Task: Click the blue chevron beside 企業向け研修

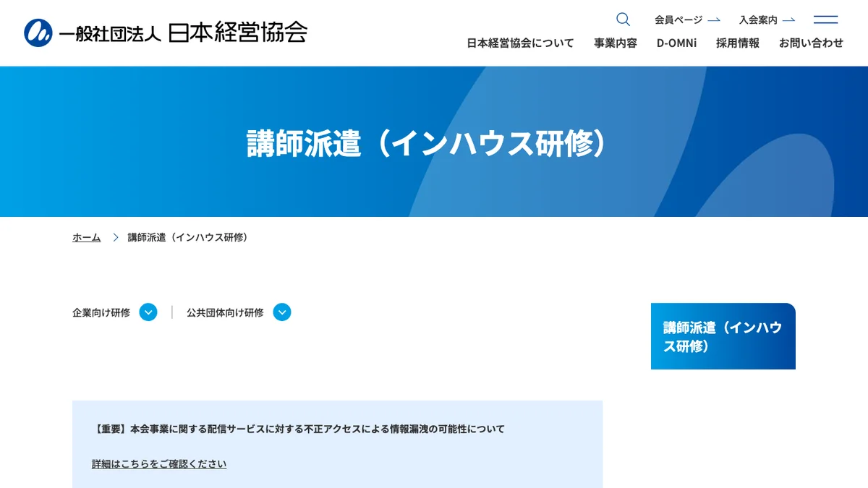Action: (x=148, y=312)
